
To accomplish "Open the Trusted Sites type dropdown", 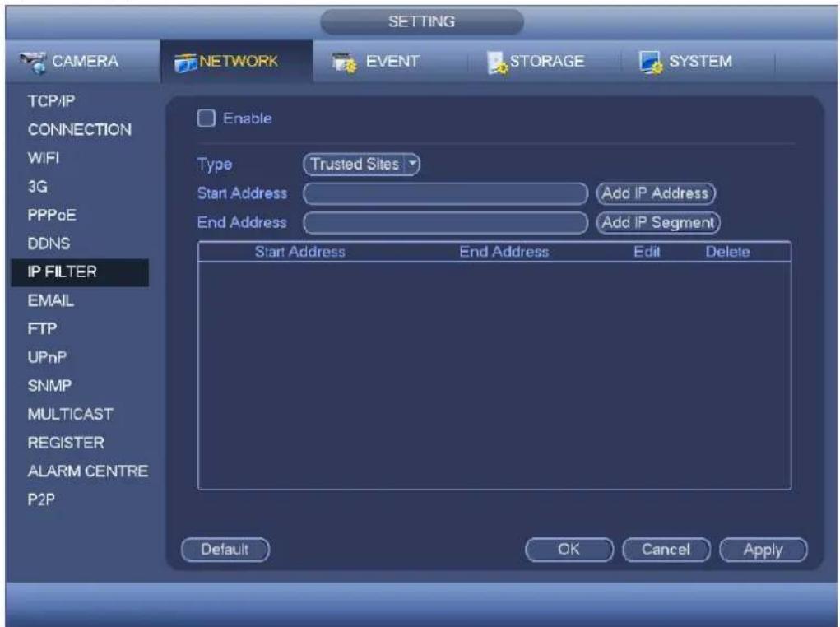I will 362,164.
